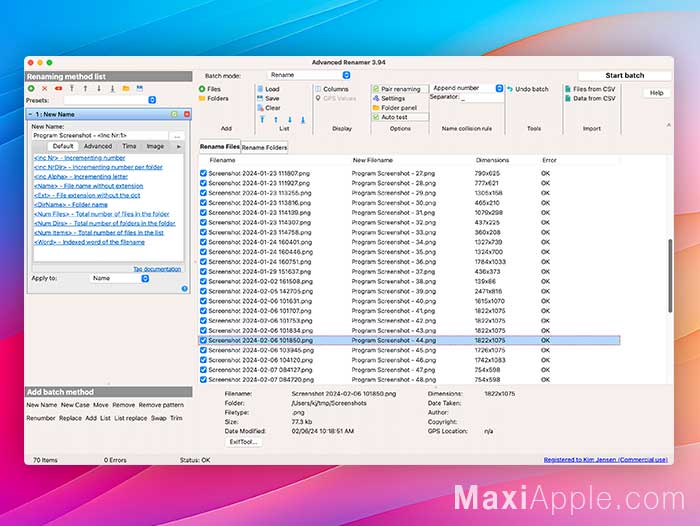The height and width of the screenshot is (526, 700).
Task: Click the New Name text field
Action: tap(100, 135)
